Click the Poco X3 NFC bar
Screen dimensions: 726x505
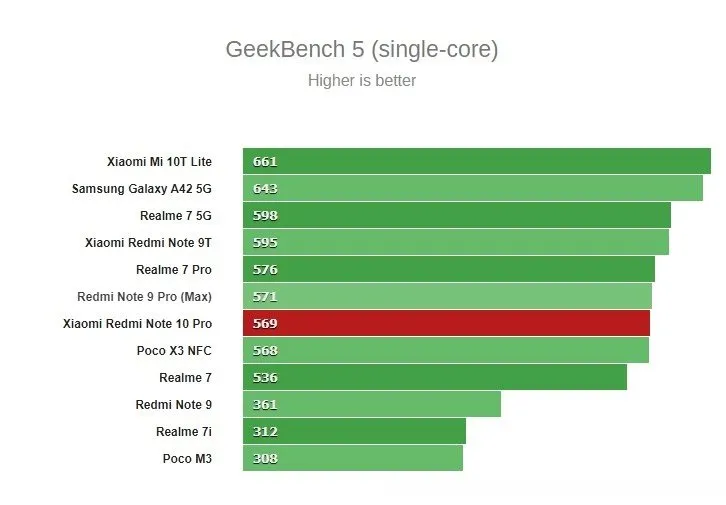coord(445,350)
